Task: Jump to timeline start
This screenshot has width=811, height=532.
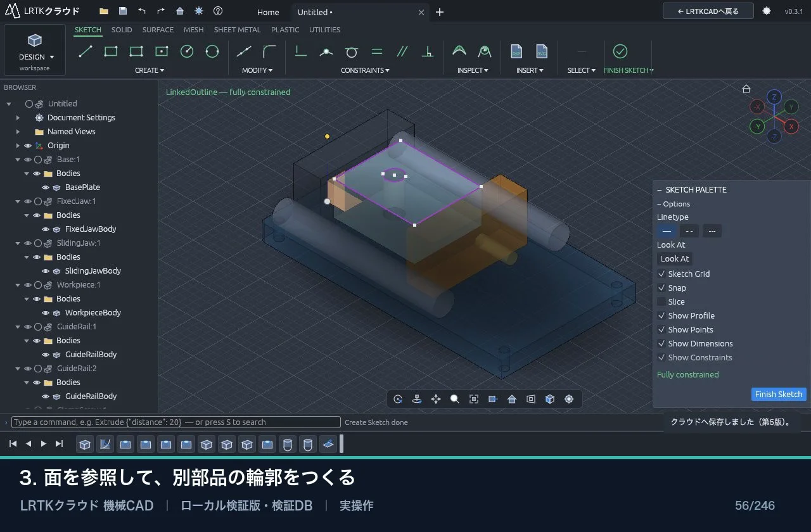Action: (13, 444)
